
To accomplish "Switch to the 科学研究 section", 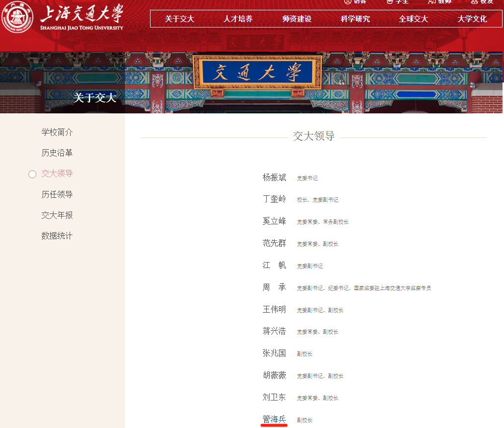I will 355,19.
